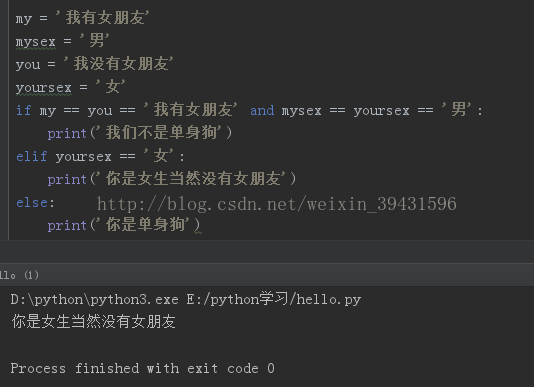Click the 'Process finished with exit code 0' line

[x=142, y=368]
